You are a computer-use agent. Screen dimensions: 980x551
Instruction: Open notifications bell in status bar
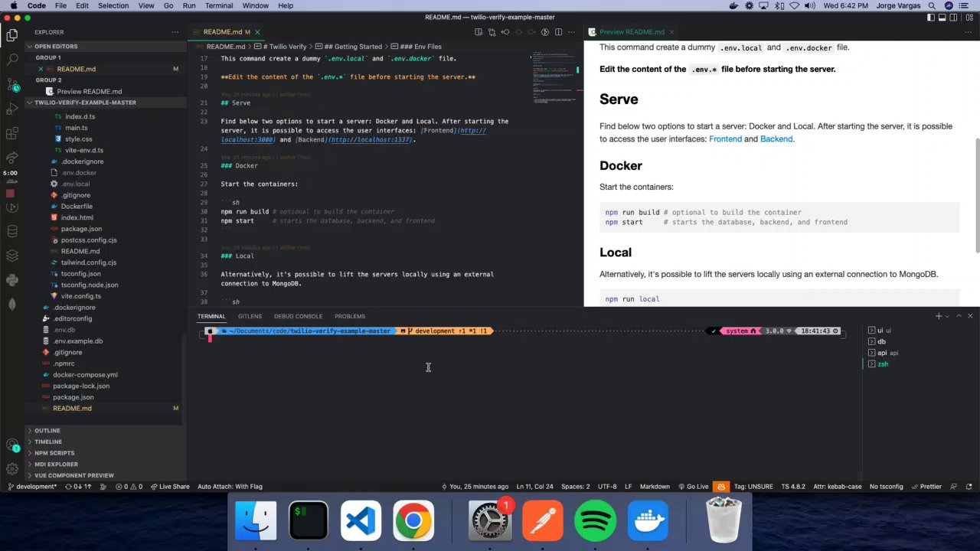[x=969, y=487]
